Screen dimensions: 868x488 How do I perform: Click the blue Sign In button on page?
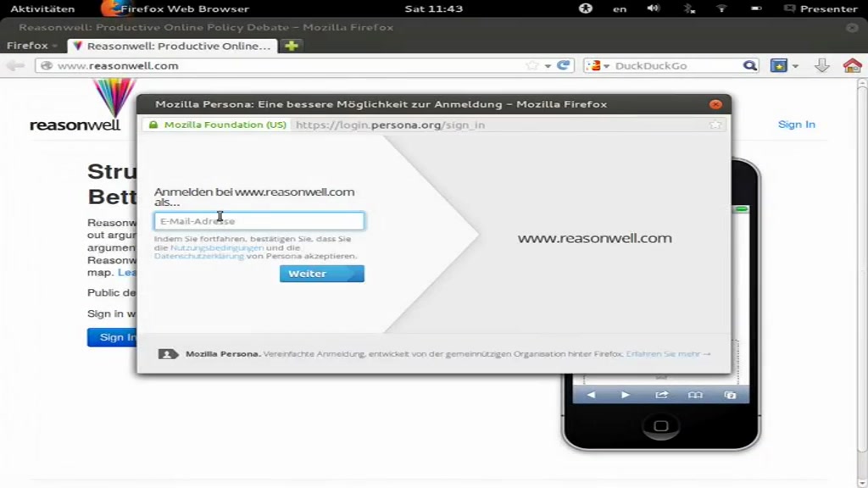[x=113, y=337]
